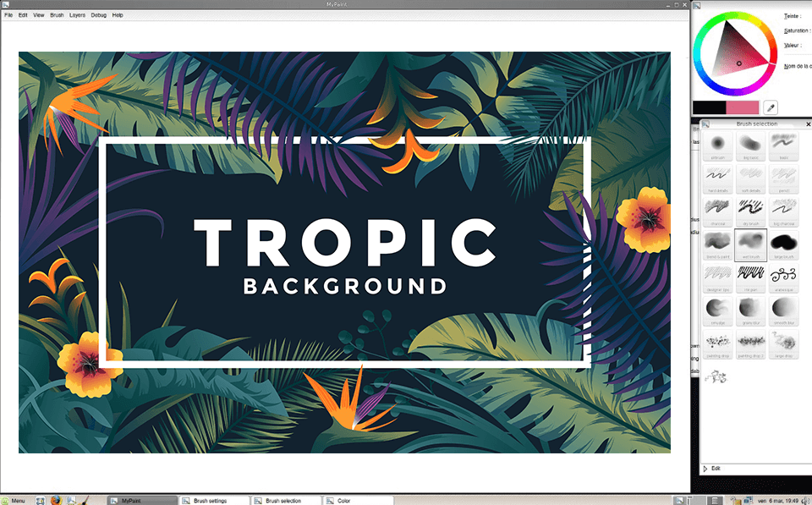The width and height of the screenshot is (812, 505).
Task: Select the ink pen brush
Action: (751, 276)
